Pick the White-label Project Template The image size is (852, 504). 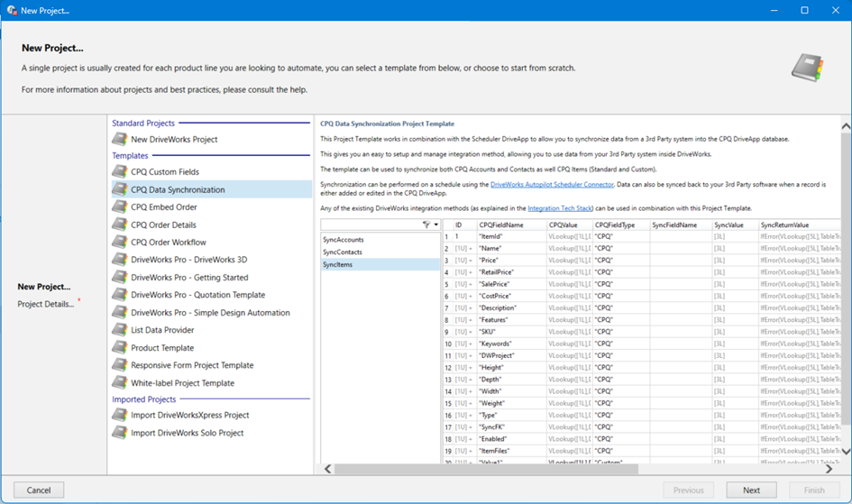coord(182,383)
